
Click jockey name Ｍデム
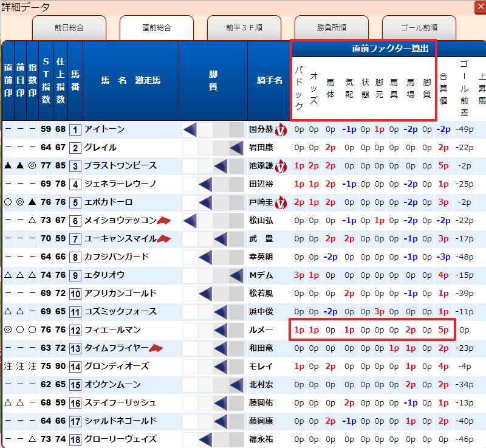click(261, 275)
